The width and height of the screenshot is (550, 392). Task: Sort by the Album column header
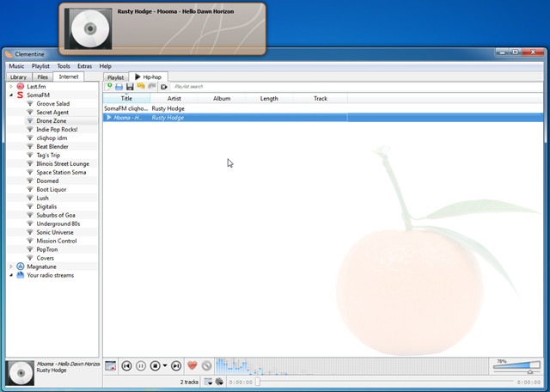point(222,99)
